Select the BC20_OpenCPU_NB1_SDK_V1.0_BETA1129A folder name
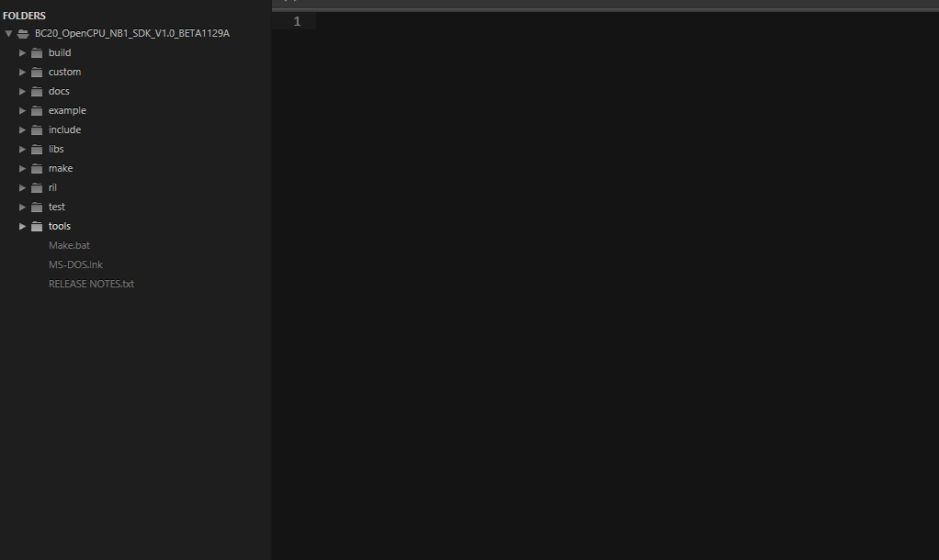The height and width of the screenshot is (560, 939). coord(132,33)
